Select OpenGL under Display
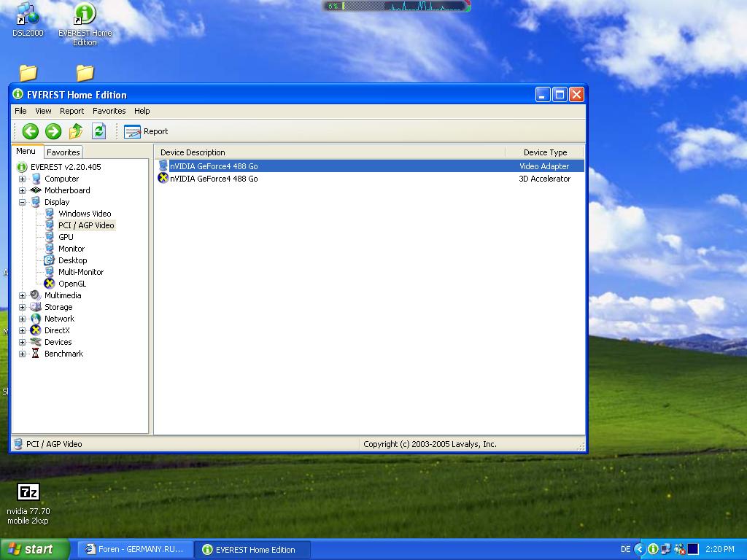Screen dimensions: 747x560 click(72, 284)
